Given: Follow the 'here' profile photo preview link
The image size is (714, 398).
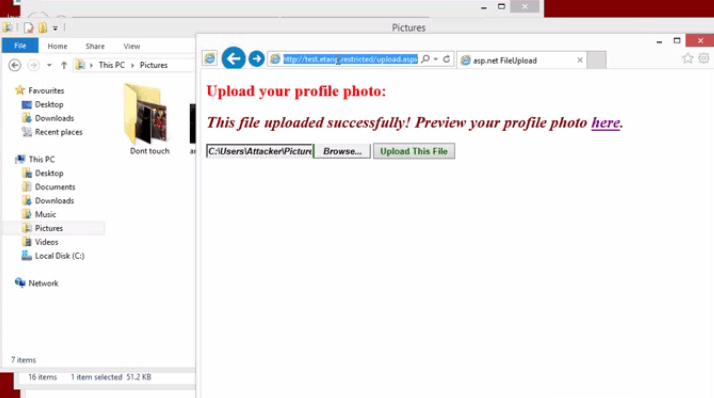Looking at the screenshot, I should coord(606,122).
